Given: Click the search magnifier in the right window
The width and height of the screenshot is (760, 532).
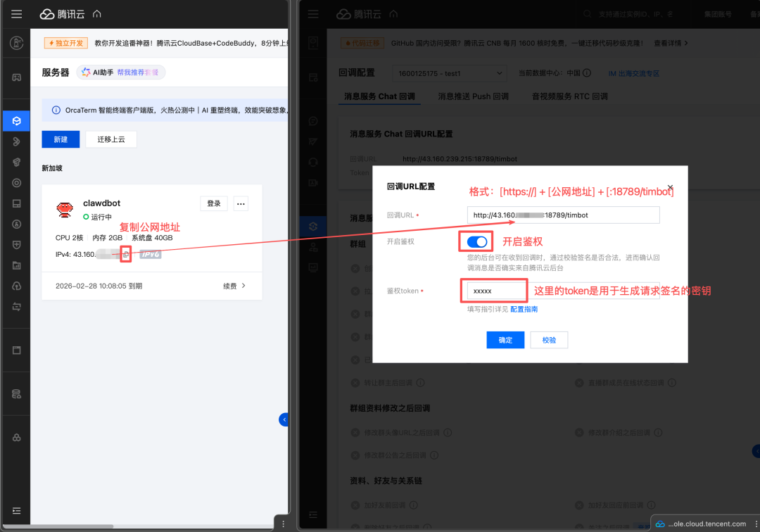Looking at the screenshot, I should (x=589, y=13).
